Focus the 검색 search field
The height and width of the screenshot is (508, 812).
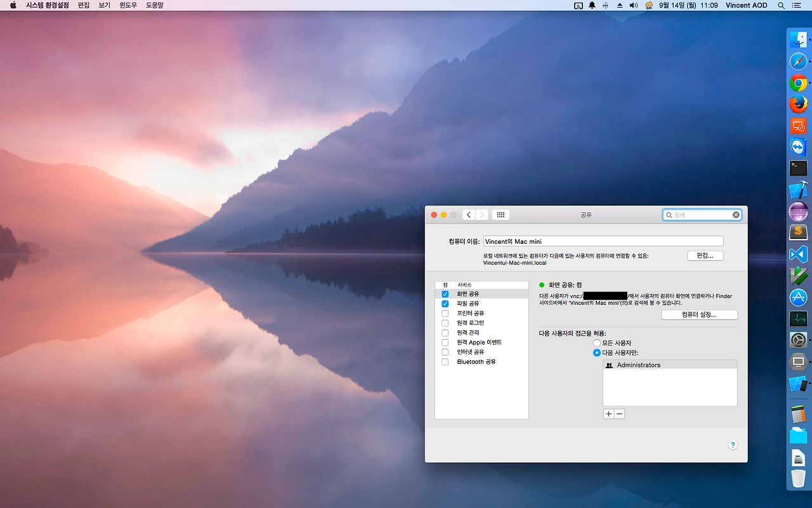pyautogui.click(x=702, y=215)
